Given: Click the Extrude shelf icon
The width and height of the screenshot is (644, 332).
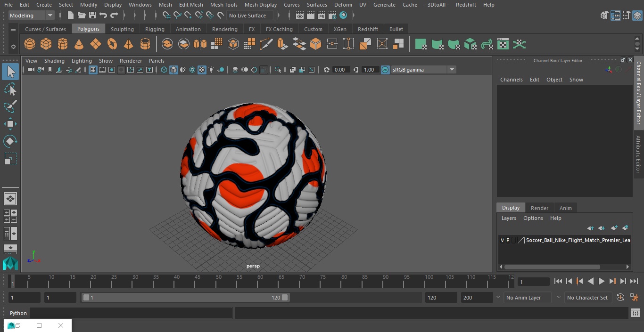Looking at the screenshot, I should tap(282, 44).
